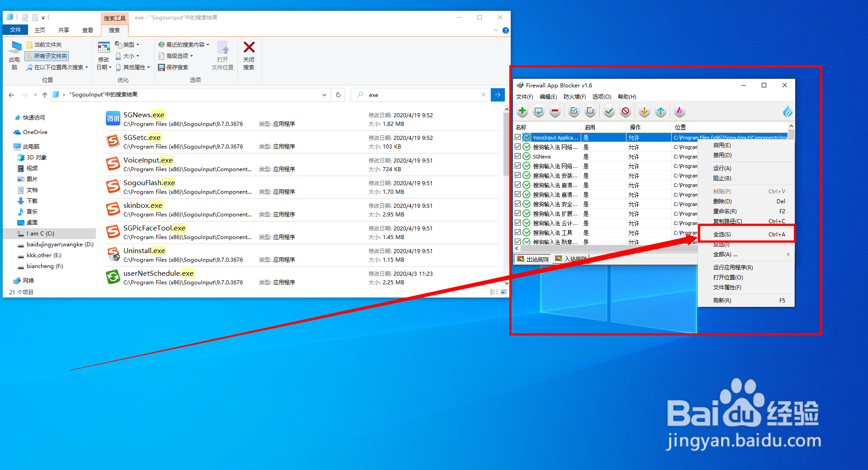
Task: Uncheck the VoiceInput Application rule checkbox
Action: click(x=517, y=137)
